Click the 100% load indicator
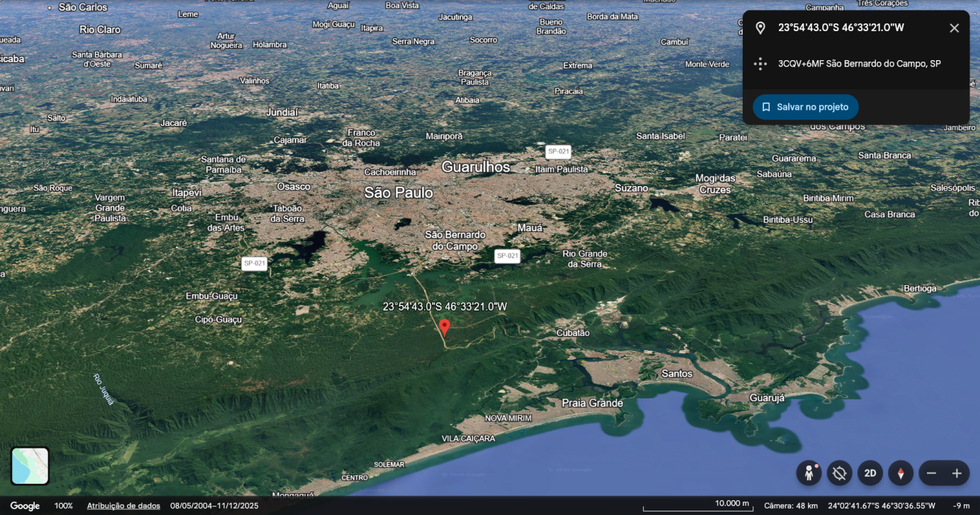980x515 pixels. click(x=64, y=506)
